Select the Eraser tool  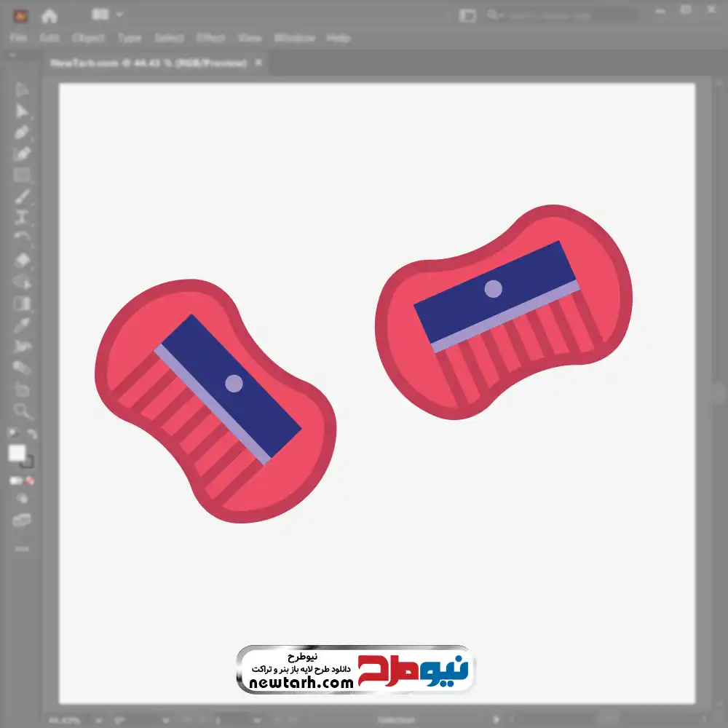point(22,260)
